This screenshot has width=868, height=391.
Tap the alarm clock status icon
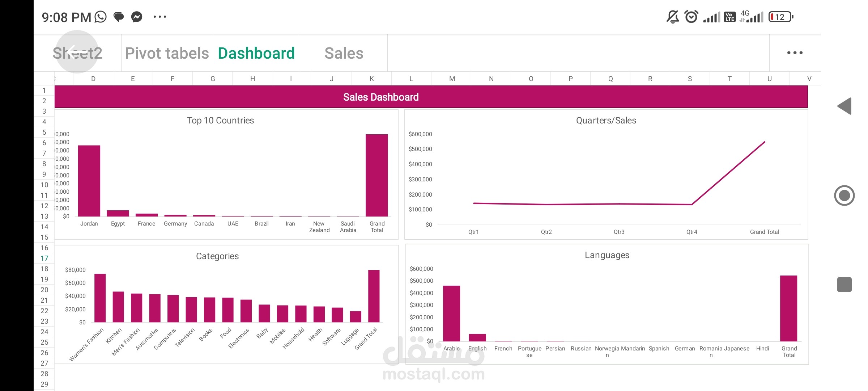[691, 17]
